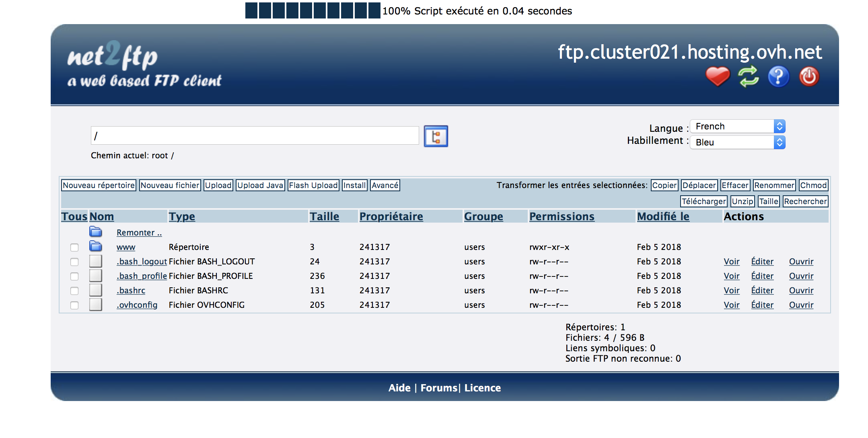Click the green refresh arrows icon
This screenshot has height=438, width=868.
tap(748, 76)
